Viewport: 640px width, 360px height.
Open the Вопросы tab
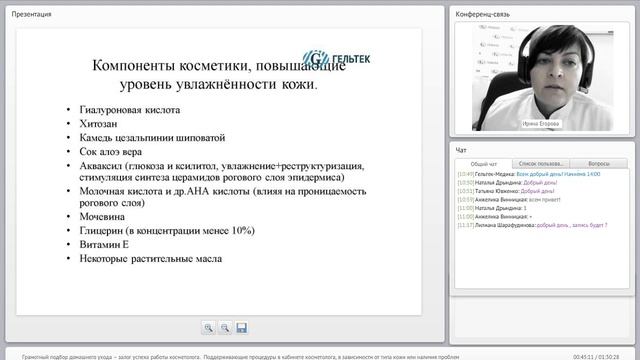click(x=599, y=164)
